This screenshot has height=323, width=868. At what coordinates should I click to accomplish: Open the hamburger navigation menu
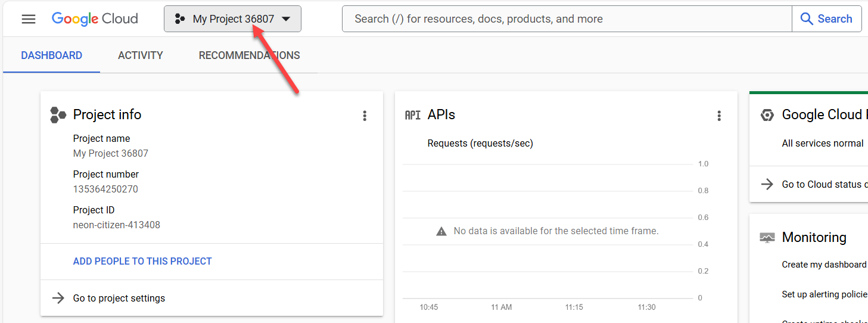pos(29,19)
